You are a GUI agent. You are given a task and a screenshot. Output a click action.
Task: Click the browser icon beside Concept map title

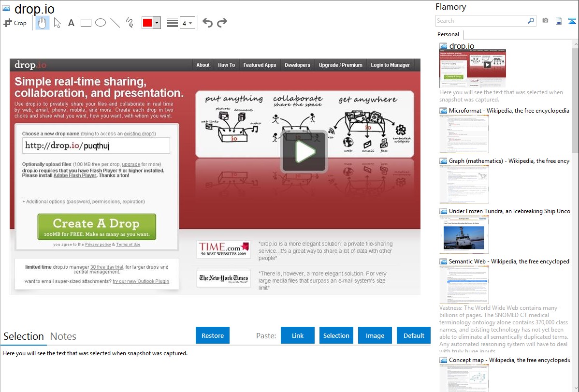coord(443,360)
